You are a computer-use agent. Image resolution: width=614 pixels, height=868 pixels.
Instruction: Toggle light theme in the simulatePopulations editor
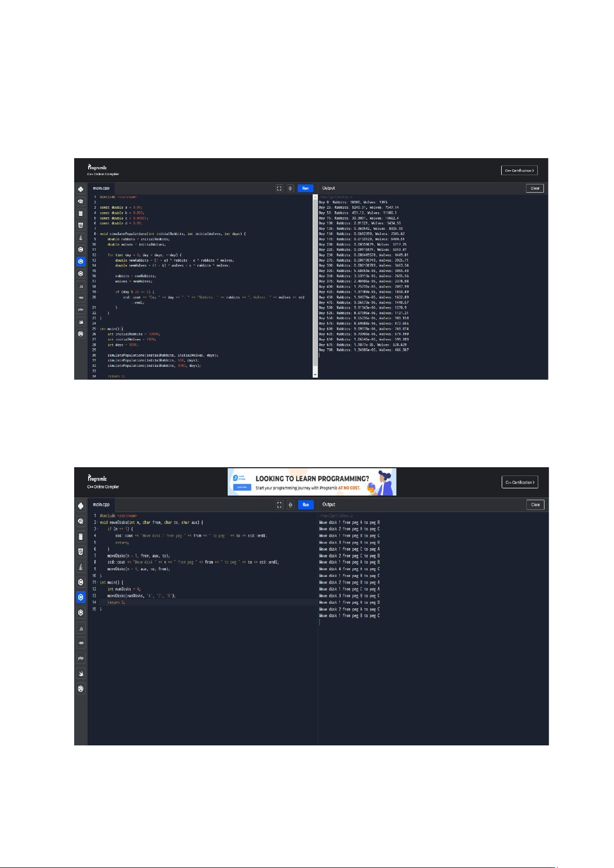click(291, 189)
